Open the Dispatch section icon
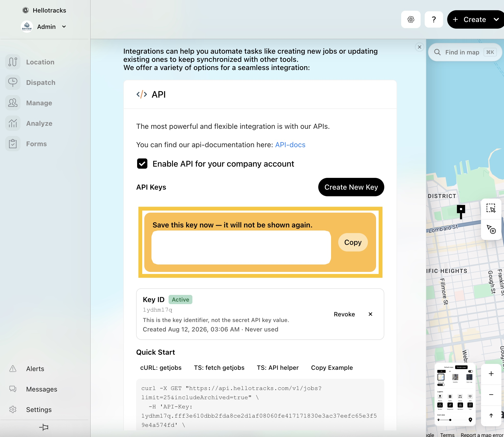504x437 pixels. 13,82
